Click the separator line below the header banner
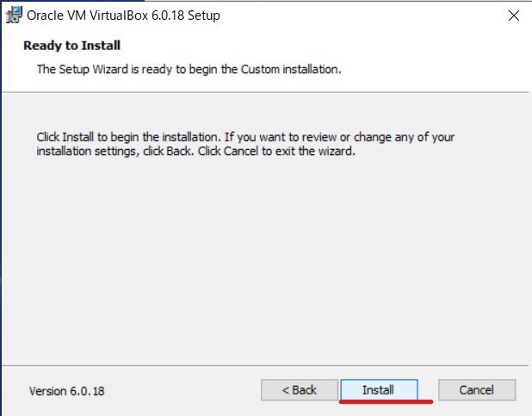This screenshot has width=532, height=416. click(x=265, y=92)
